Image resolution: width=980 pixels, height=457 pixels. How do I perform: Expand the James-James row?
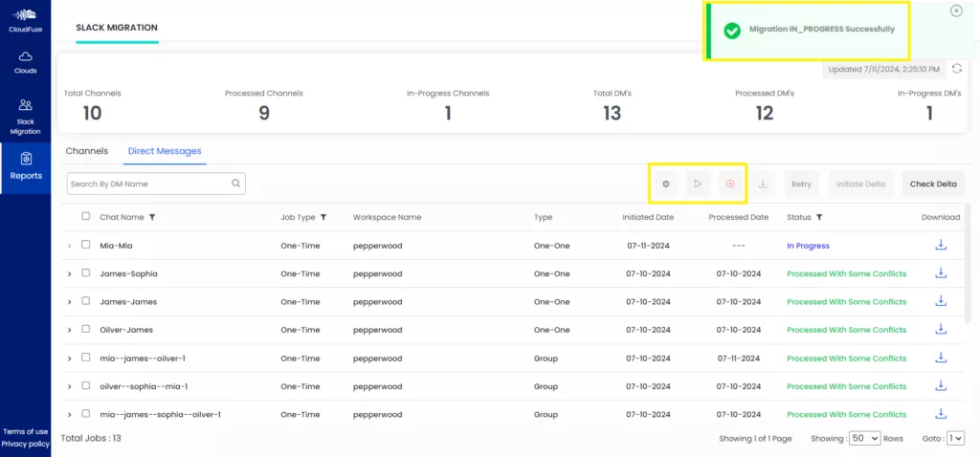pos(69,302)
